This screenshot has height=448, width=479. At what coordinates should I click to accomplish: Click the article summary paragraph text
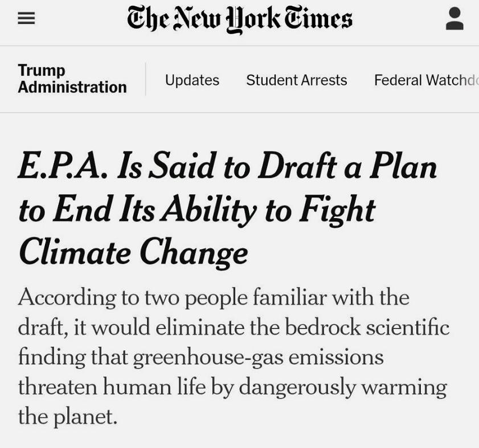point(234,356)
